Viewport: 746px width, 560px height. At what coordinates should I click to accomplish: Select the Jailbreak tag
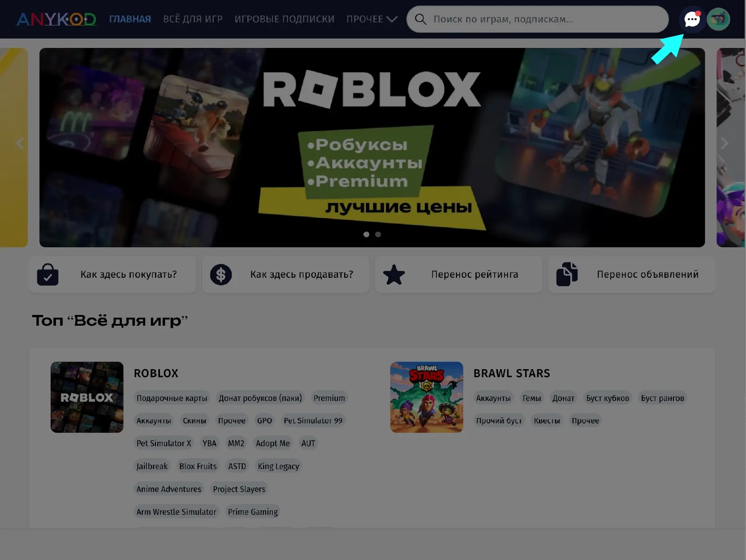coord(152,466)
